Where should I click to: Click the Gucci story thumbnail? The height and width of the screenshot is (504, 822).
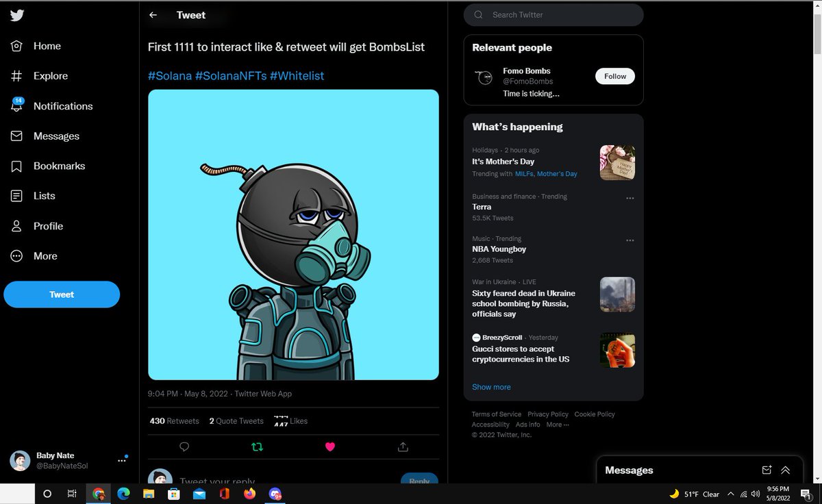coord(617,351)
